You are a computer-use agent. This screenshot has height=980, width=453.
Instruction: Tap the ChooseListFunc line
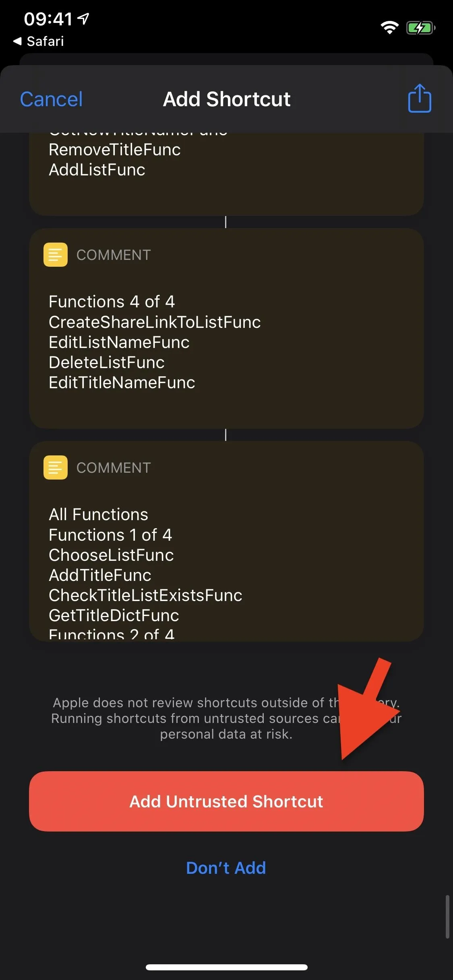click(x=111, y=555)
